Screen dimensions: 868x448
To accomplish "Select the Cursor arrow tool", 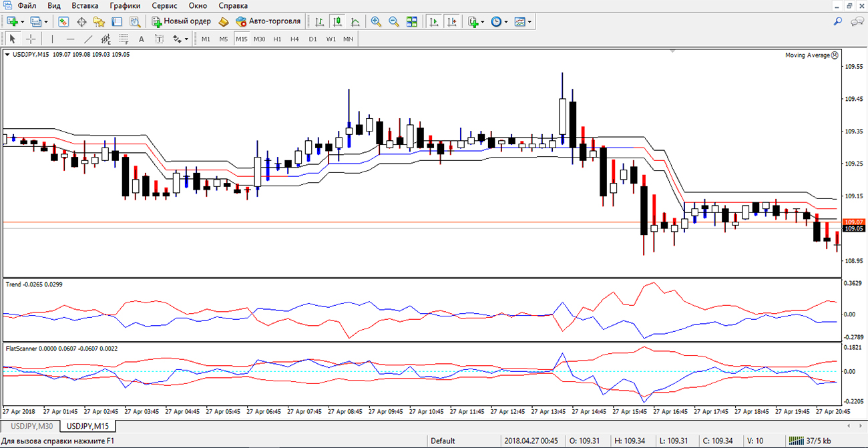I will (x=13, y=39).
